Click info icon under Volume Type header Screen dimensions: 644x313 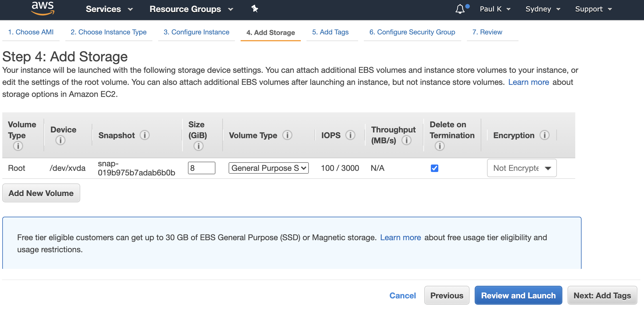pos(18,146)
